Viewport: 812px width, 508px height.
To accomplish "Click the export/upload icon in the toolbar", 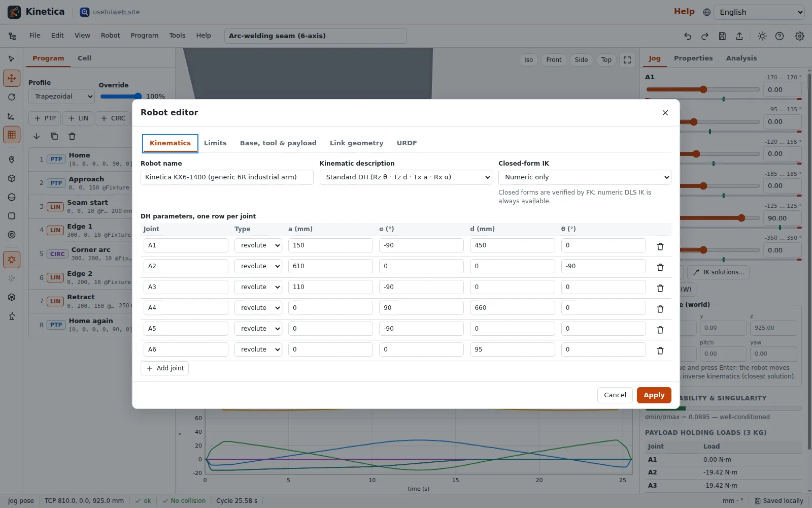I will [739, 36].
